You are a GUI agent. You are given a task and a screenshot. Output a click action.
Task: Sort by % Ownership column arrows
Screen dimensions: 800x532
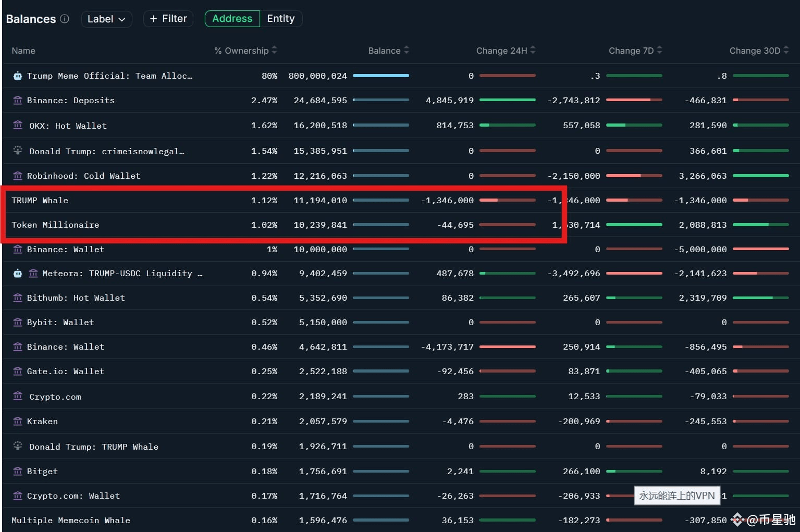click(x=275, y=51)
